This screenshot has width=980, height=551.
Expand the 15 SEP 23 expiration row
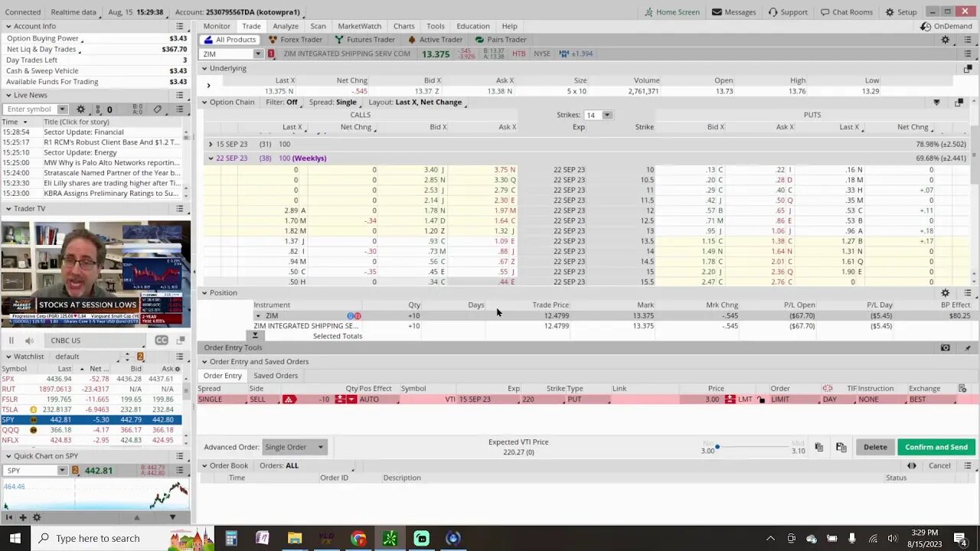point(211,144)
